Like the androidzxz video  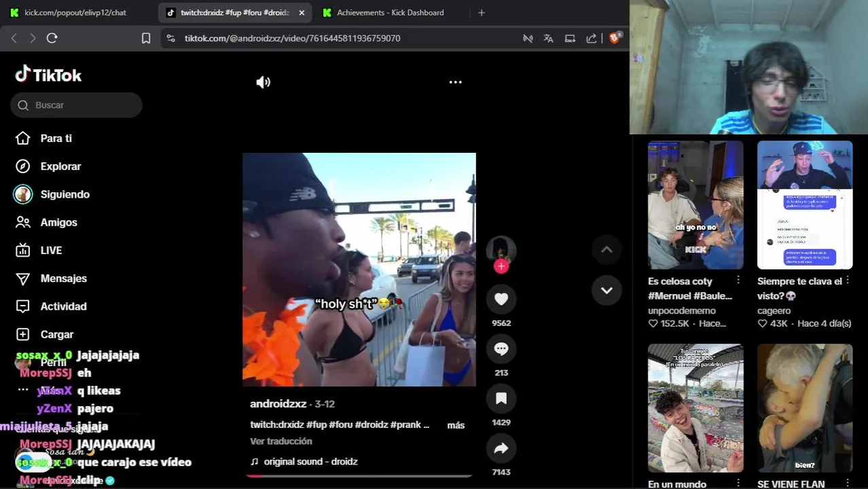click(x=501, y=299)
